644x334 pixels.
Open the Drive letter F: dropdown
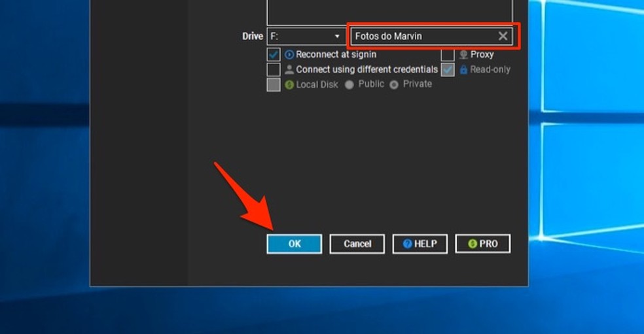click(x=306, y=37)
